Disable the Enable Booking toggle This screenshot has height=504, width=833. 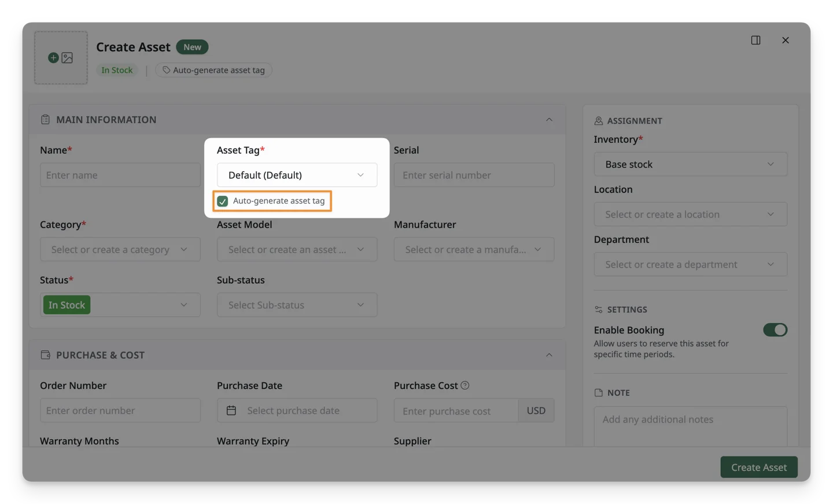click(x=775, y=330)
